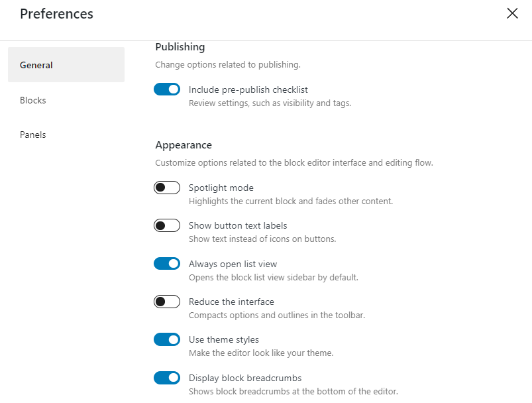Enable Spotlight mode
Viewport: 532px width, 403px height.
[167, 188]
